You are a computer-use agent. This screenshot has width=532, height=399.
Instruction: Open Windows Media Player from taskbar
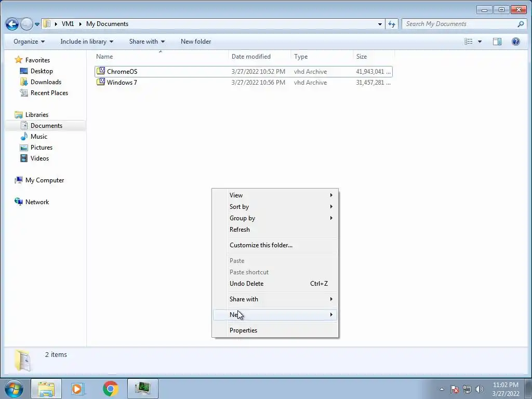(78, 389)
